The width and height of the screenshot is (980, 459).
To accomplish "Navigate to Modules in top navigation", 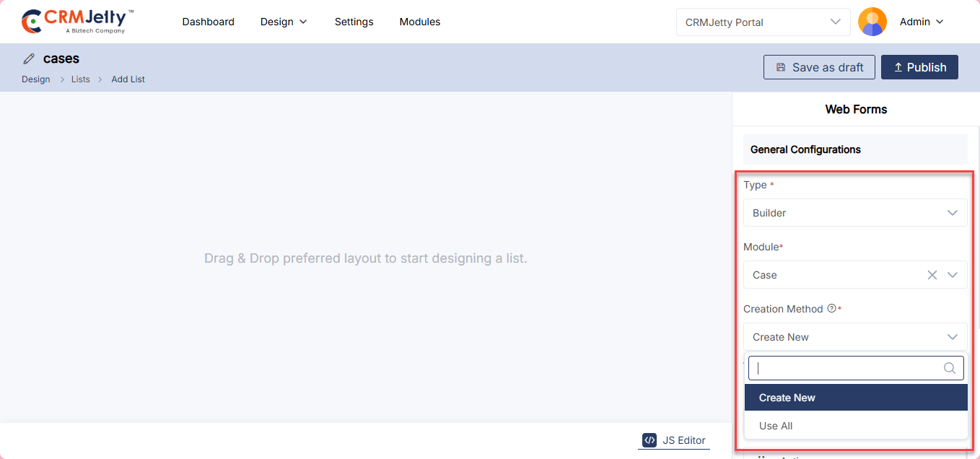I will click(419, 22).
